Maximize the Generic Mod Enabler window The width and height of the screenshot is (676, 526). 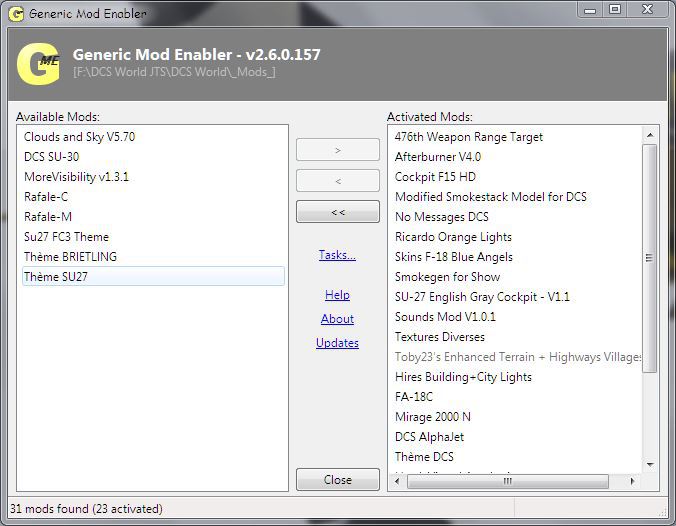pyautogui.click(x=614, y=9)
